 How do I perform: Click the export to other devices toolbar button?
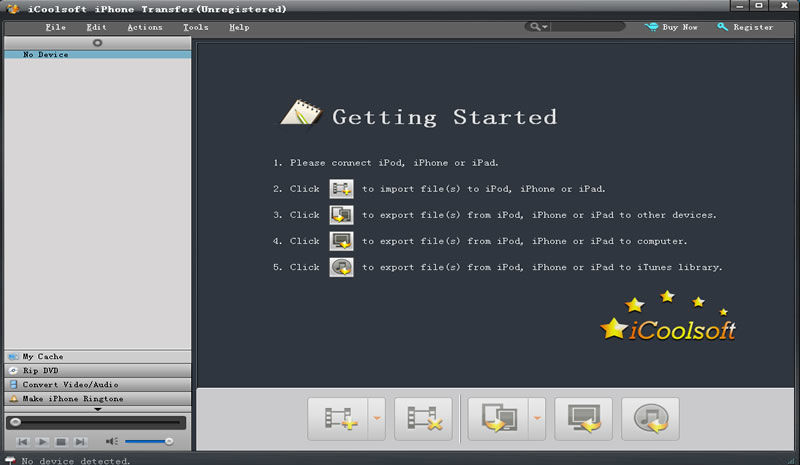pyautogui.click(x=498, y=419)
